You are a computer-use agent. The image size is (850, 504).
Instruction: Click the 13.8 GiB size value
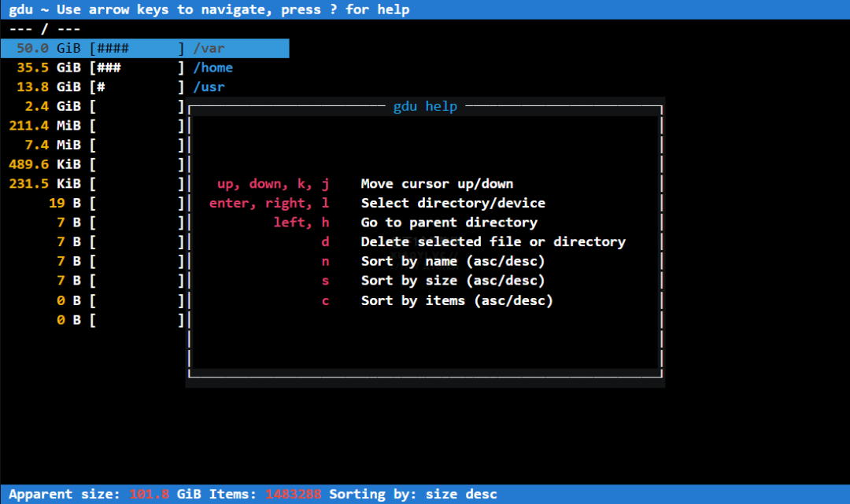tap(48, 87)
